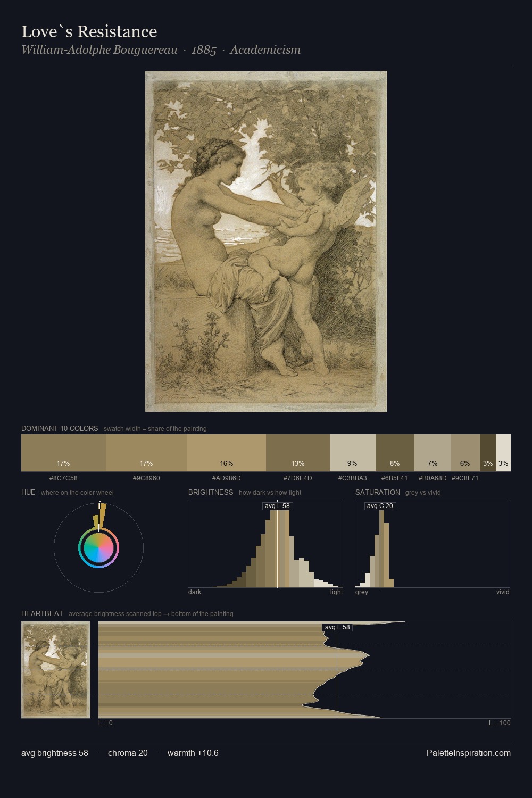Click 'avg brightness 58' in the footer
Screen dimensions: 532x798
point(55,753)
